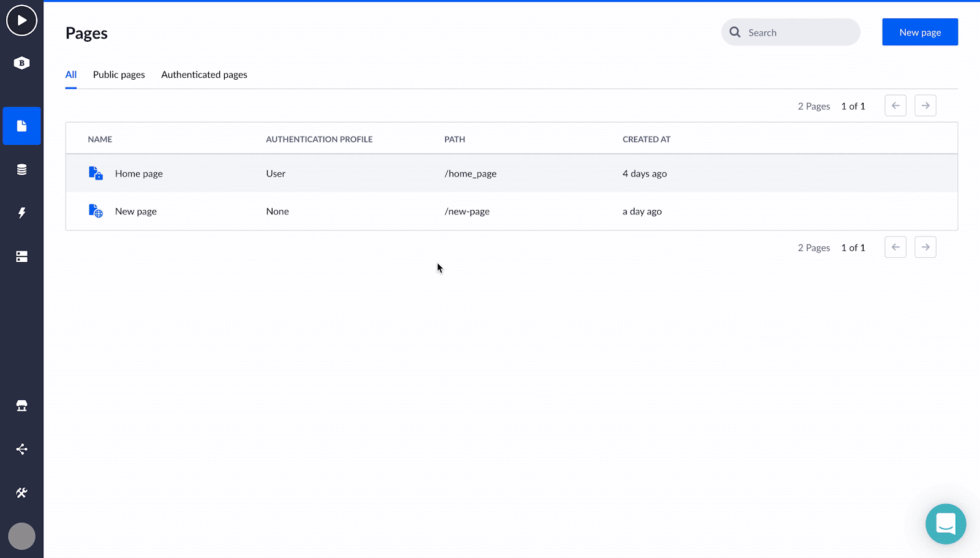Click the NAME column header
This screenshot has height=558, width=980.
[100, 140]
